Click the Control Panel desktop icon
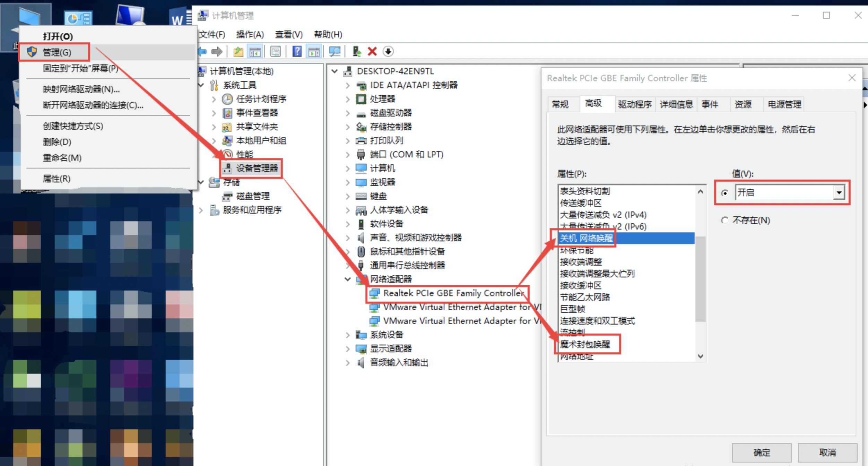This screenshot has height=466, width=868. tap(78, 18)
